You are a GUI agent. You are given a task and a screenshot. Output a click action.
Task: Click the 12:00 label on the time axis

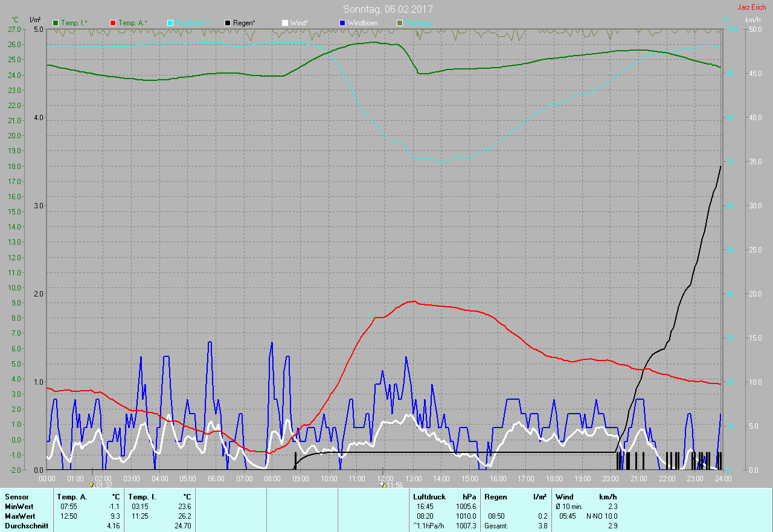click(384, 478)
